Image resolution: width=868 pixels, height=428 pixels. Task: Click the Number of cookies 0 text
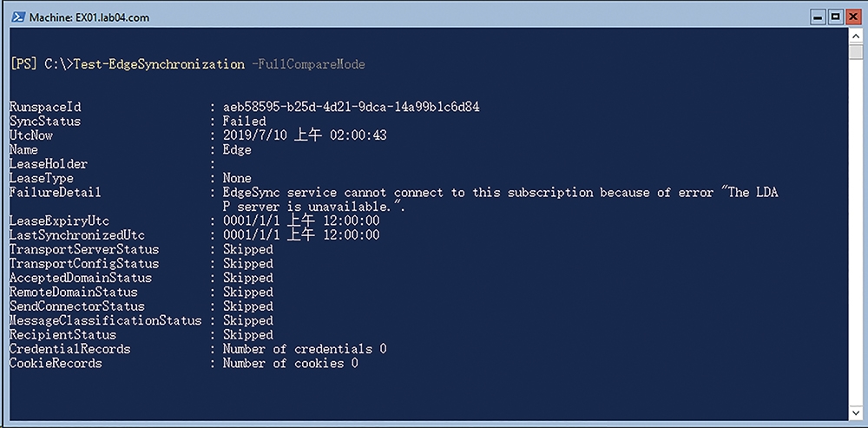[x=290, y=363]
